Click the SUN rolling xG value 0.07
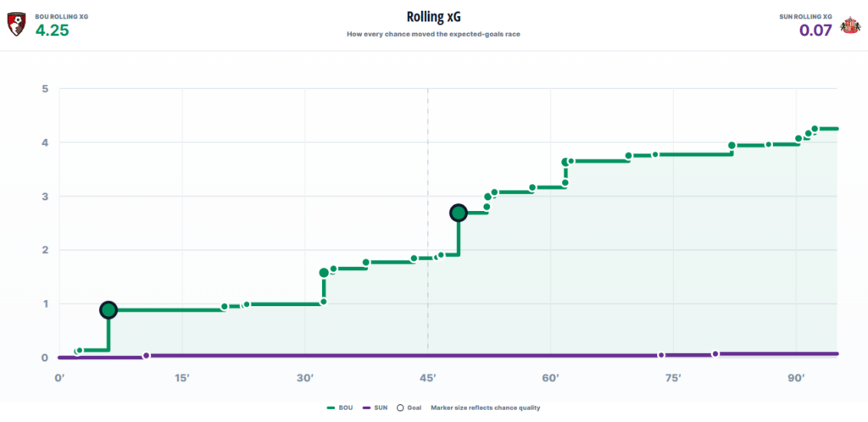Screen dimensions: 868x422 [x=815, y=30]
